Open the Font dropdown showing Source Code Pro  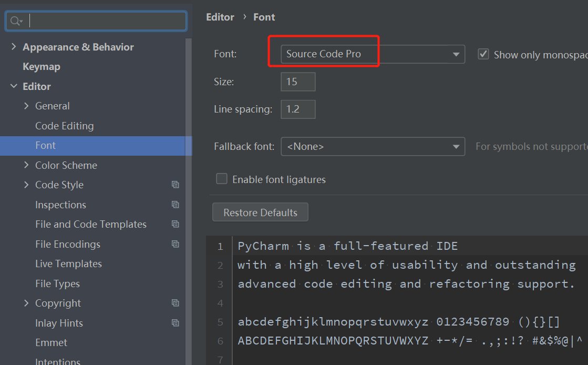(x=373, y=54)
